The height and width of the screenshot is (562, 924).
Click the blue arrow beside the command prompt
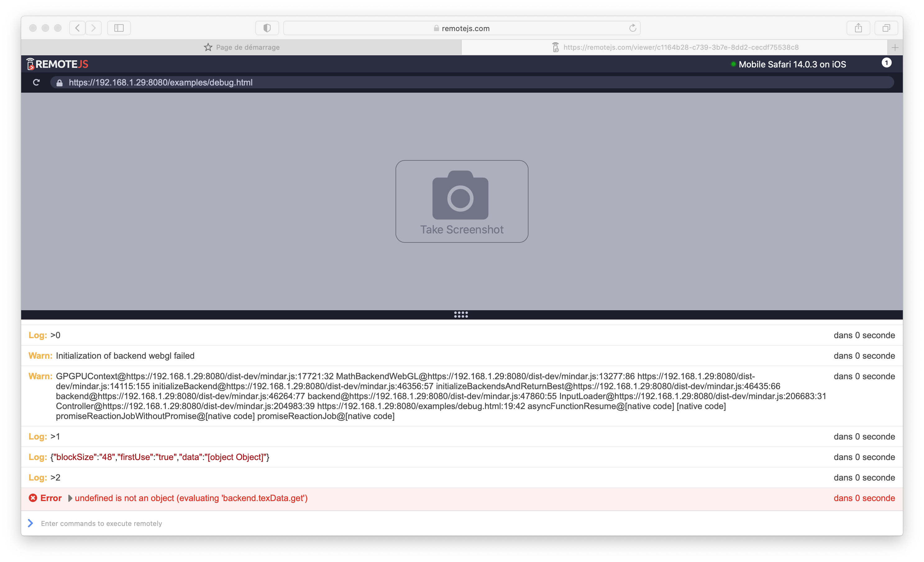(x=30, y=523)
